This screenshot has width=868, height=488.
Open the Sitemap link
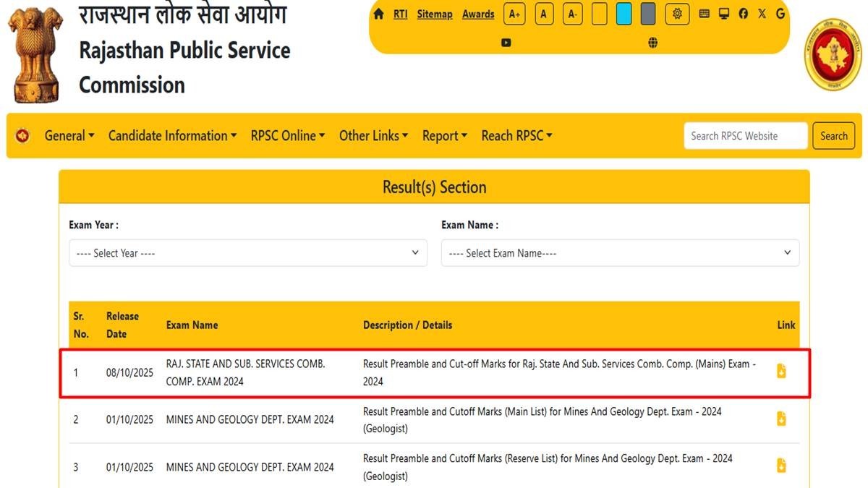pos(434,14)
